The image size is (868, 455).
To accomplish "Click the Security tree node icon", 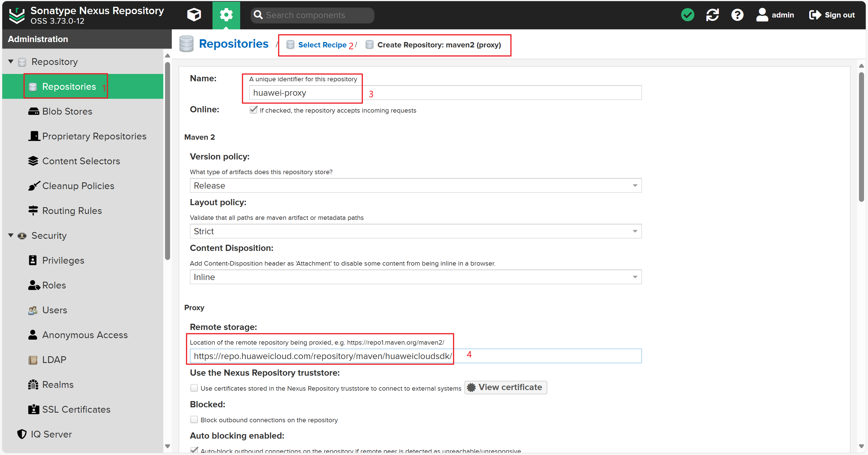I will pos(22,236).
